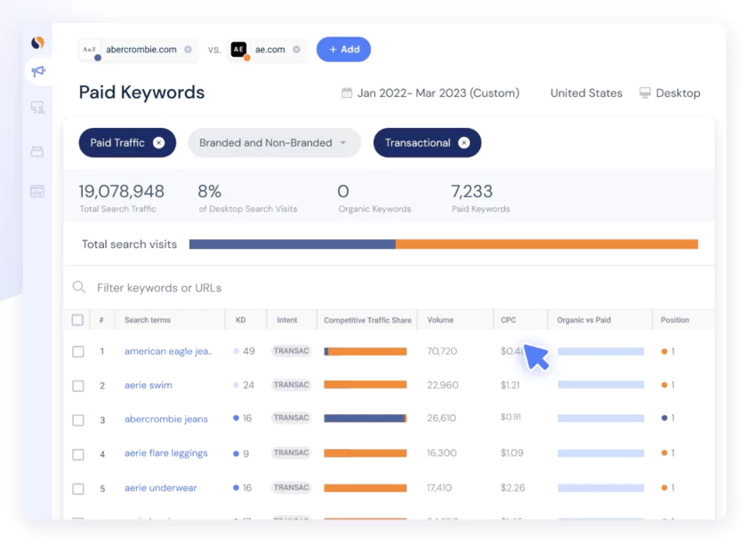Open the Branded and Non-Branded dropdown

coord(274,142)
